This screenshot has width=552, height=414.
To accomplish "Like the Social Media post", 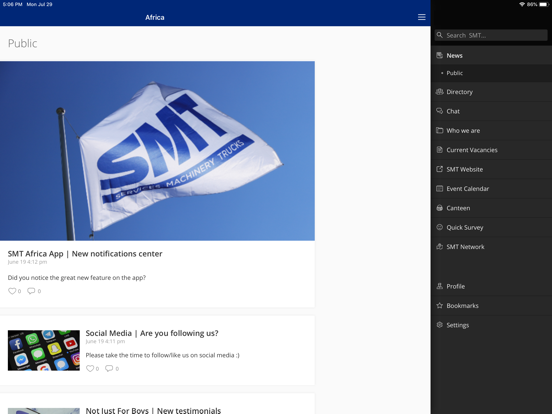I will [x=90, y=368].
